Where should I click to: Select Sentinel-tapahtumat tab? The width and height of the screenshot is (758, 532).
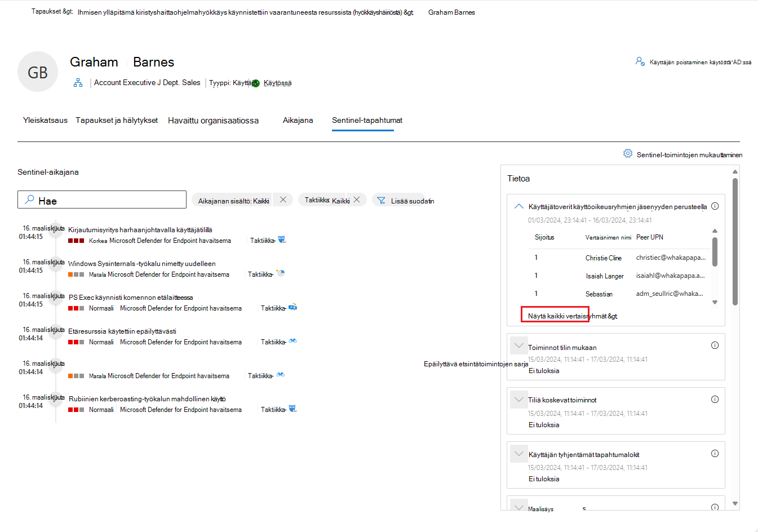367,120
